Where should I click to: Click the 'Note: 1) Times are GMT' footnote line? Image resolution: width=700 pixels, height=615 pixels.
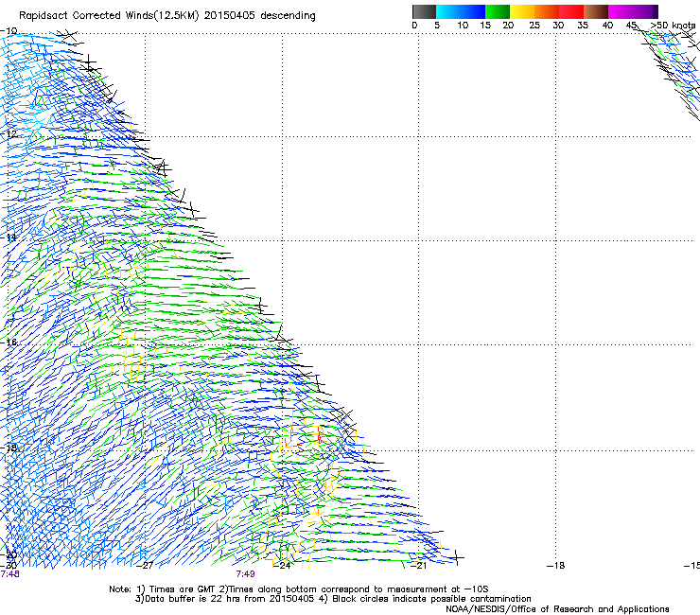coord(299,589)
